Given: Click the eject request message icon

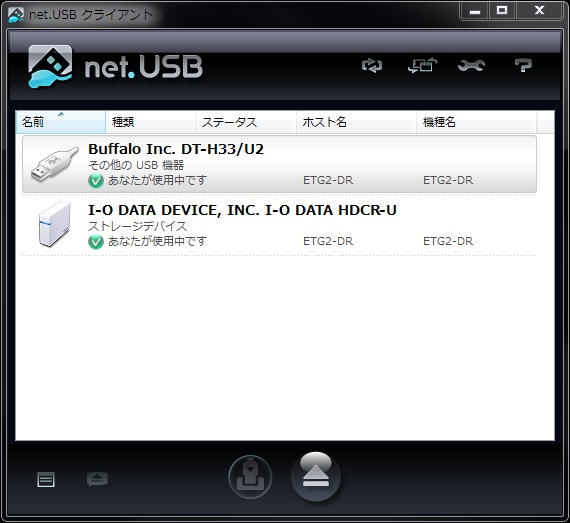Looking at the screenshot, I should coord(97,479).
